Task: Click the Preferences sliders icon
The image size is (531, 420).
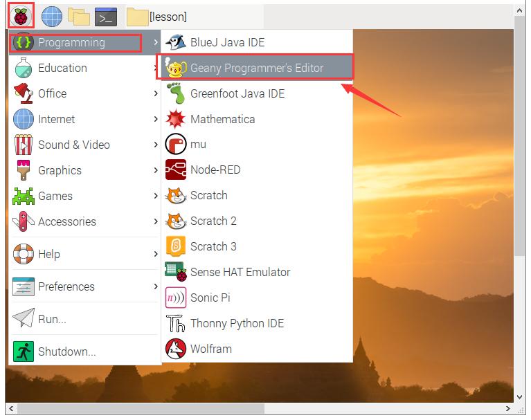Action: point(24,286)
